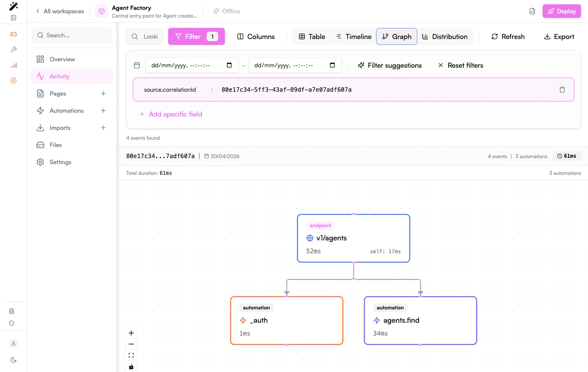Toggle the sidebar panel collapse icon
This screenshot has height=372, width=588.
[x=13, y=18]
